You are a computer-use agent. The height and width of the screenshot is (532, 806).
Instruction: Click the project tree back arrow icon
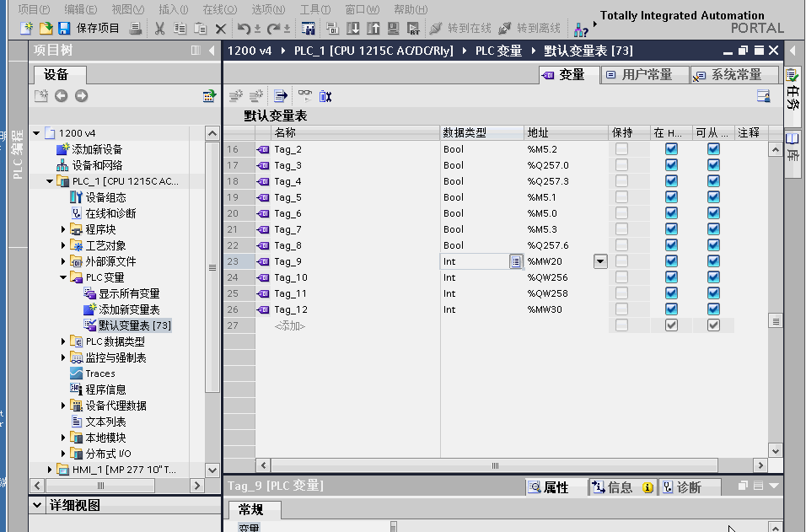pos(62,95)
